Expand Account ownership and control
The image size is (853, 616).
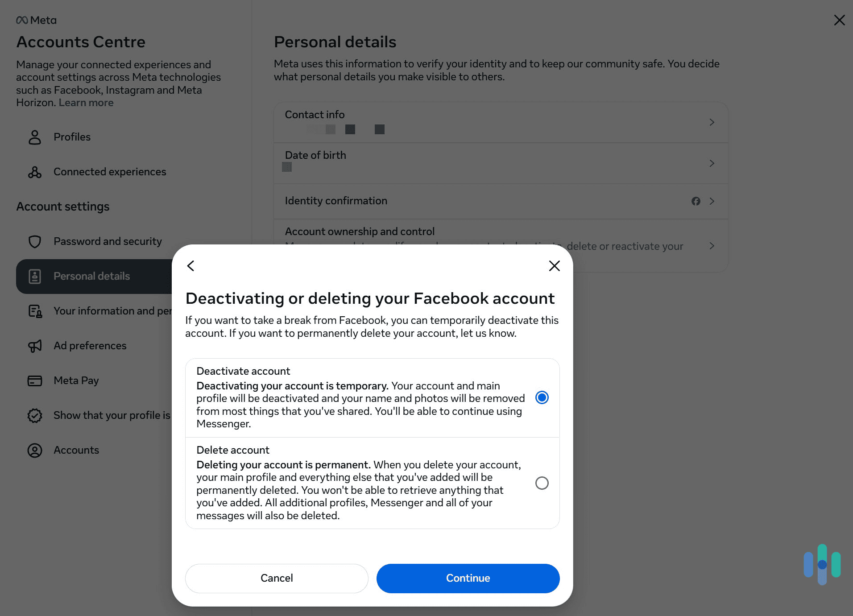712,246
